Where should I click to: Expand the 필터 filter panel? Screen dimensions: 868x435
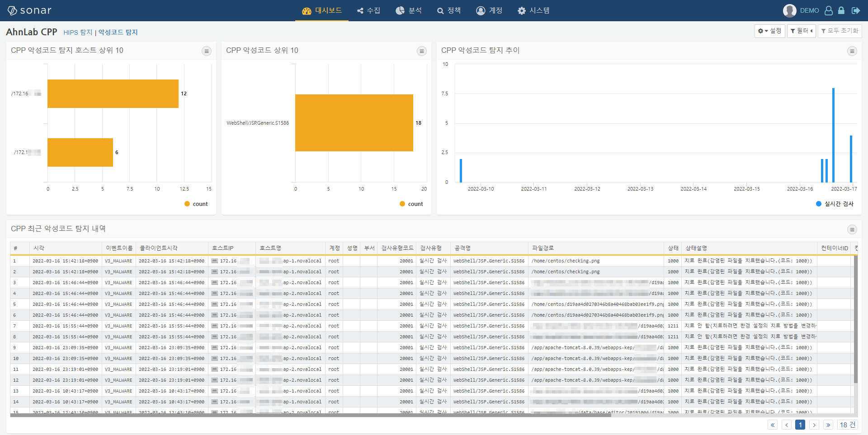point(802,31)
